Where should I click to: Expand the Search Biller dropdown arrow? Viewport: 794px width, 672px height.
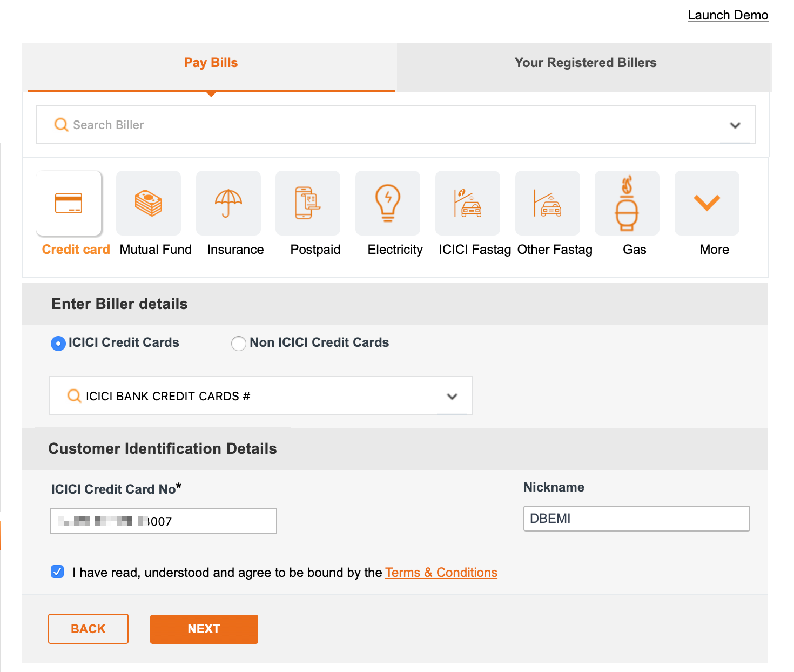coord(735,125)
